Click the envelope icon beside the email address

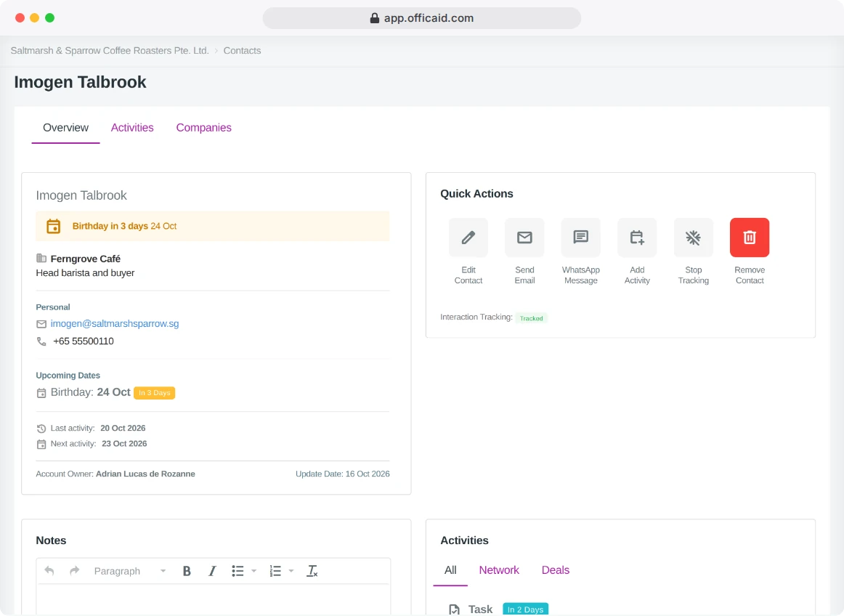coord(41,324)
